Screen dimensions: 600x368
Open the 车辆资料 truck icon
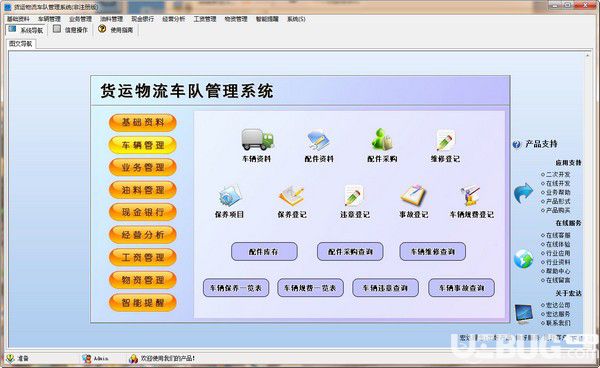click(258, 139)
